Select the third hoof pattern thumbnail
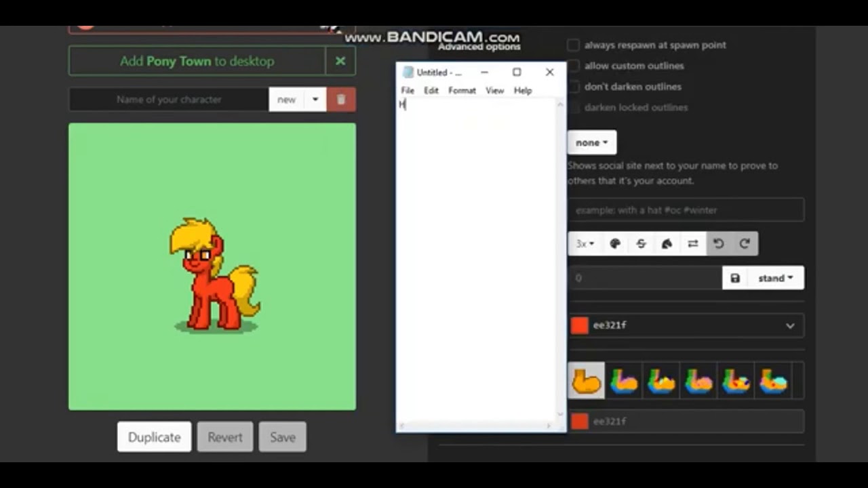Viewport: 868px width, 488px height. pos(661,381)
